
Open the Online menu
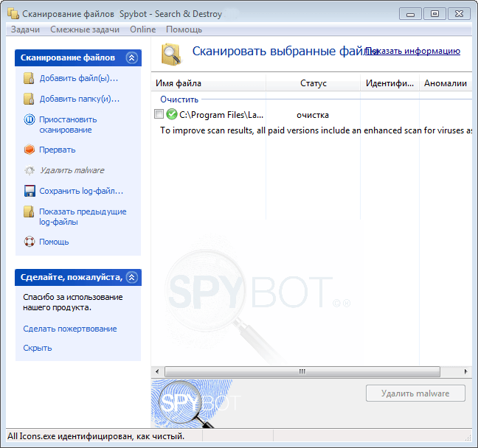(142, 29)
